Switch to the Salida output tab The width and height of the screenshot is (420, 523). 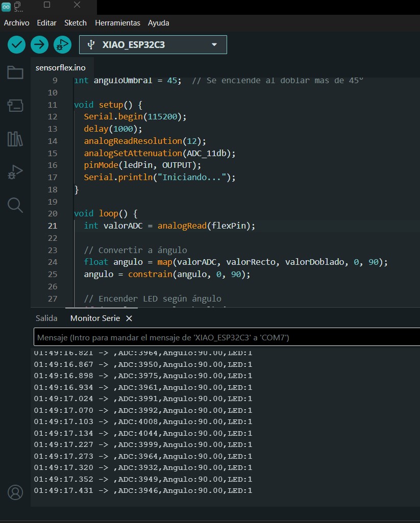point(46,318)
